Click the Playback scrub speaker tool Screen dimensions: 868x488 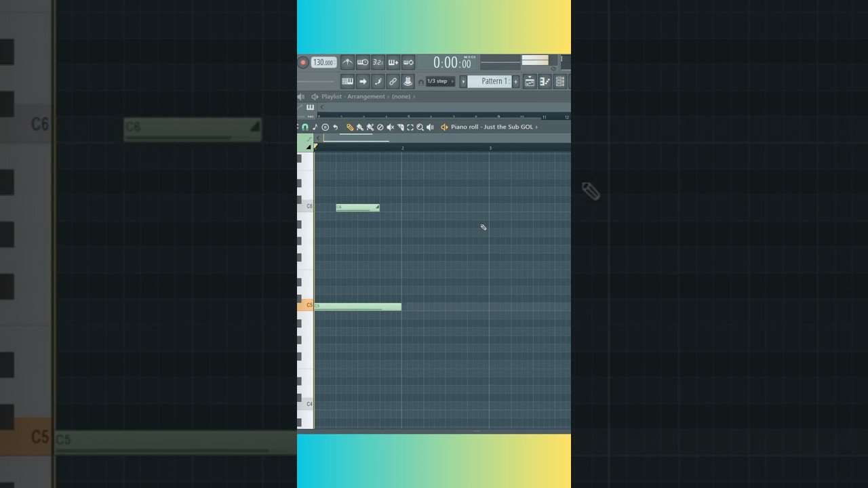430,127
